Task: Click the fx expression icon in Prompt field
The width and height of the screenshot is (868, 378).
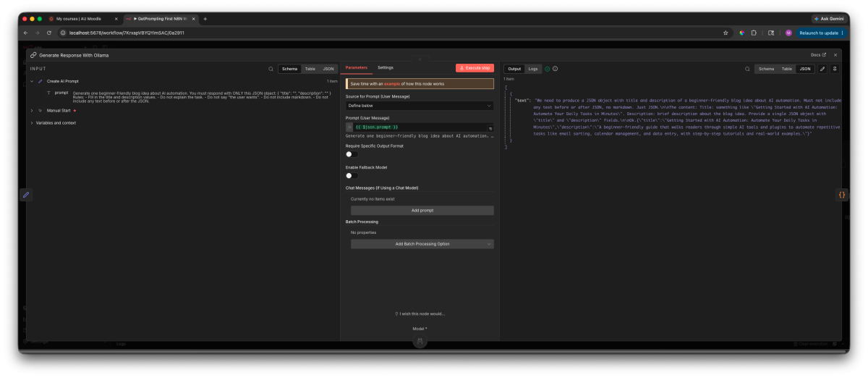Action: pyautogui.click(x=349, y=127)
